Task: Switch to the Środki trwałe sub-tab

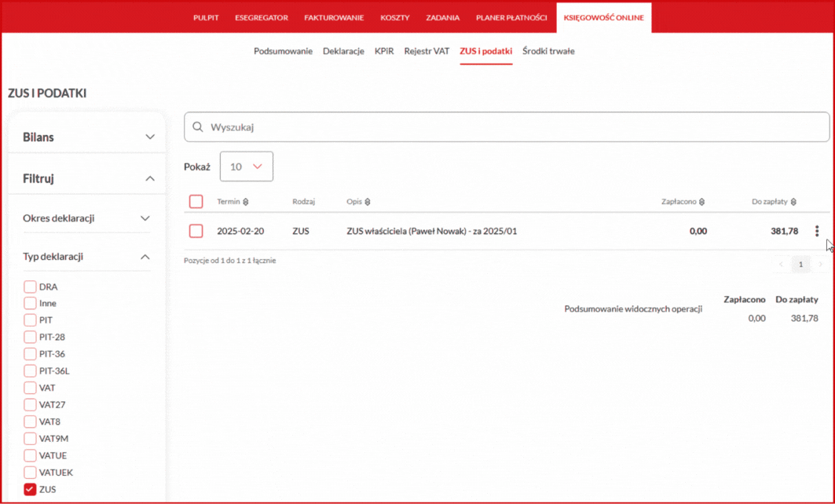Action: tap(548, 51)
